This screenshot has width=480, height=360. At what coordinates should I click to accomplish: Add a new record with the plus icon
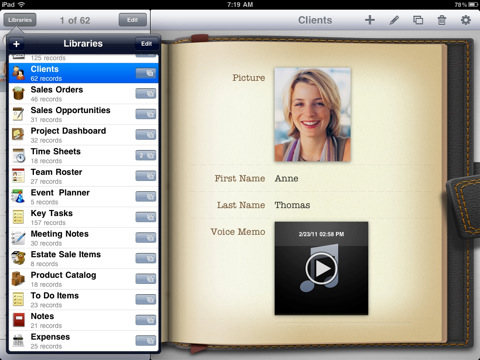370,20
